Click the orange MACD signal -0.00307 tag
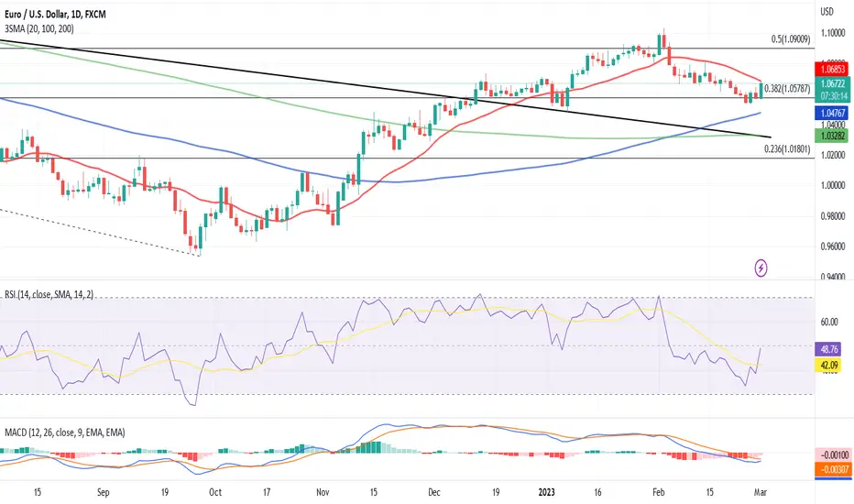This screenshot has width=854, height=504. click(x=833, y=469)
